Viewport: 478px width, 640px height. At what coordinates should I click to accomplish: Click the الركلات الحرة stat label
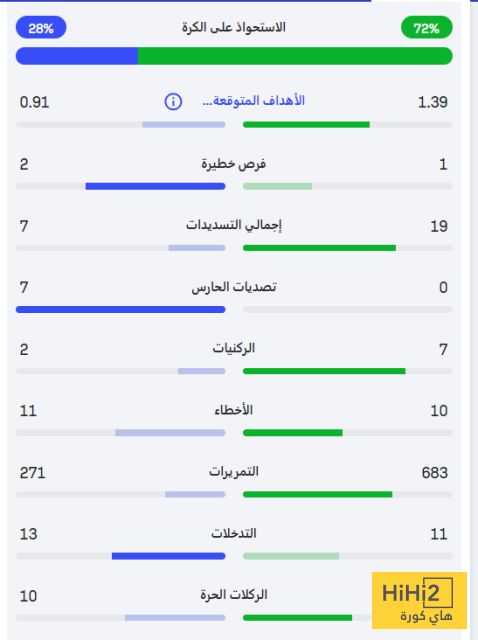point(234,595)
